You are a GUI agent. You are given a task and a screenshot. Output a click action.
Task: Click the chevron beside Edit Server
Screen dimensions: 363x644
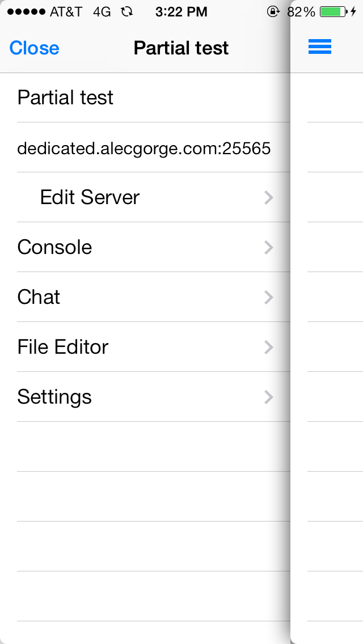[x=269, y=197]
